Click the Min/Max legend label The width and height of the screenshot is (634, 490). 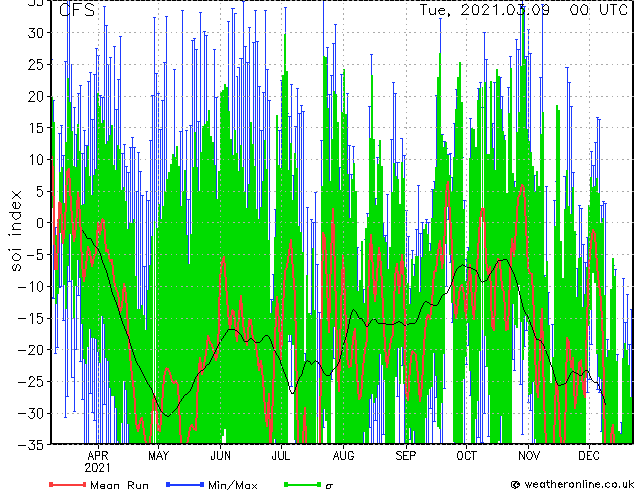(233, 485)
